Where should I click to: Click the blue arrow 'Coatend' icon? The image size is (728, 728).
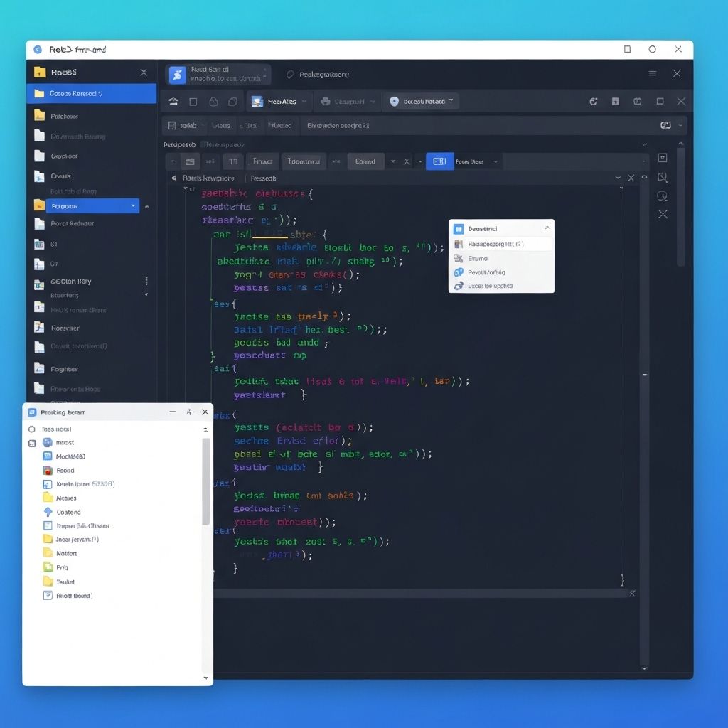[x=48, y=512]
